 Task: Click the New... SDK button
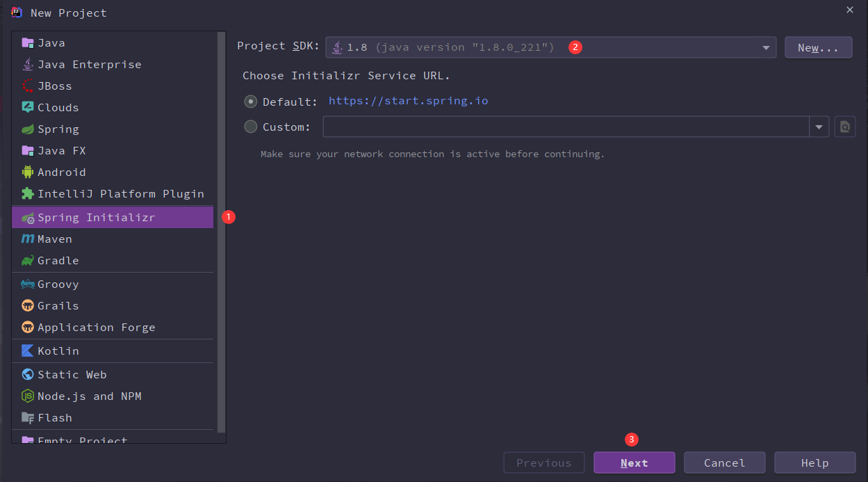(818, 47)
